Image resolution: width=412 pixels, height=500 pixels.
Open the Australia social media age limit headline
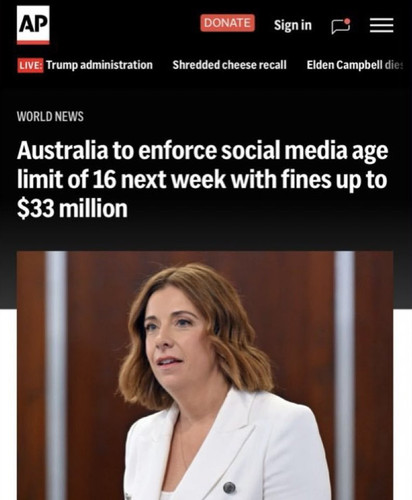coord(203,179)
